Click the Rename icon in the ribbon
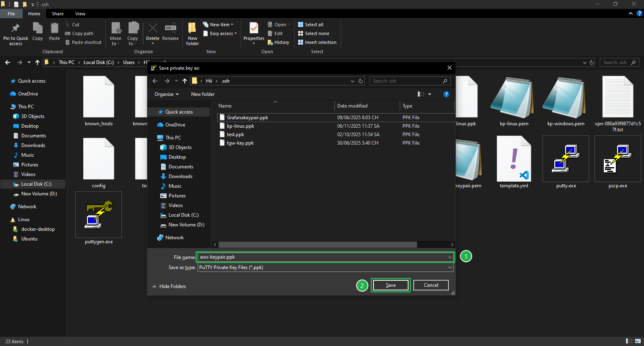Viewport: 644px width, 346px height. 171,28
